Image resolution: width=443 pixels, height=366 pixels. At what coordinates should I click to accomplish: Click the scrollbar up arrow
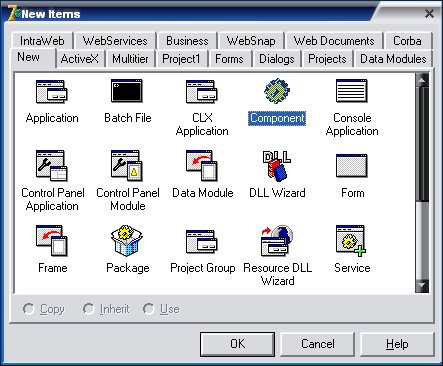[x=422, y=80]
